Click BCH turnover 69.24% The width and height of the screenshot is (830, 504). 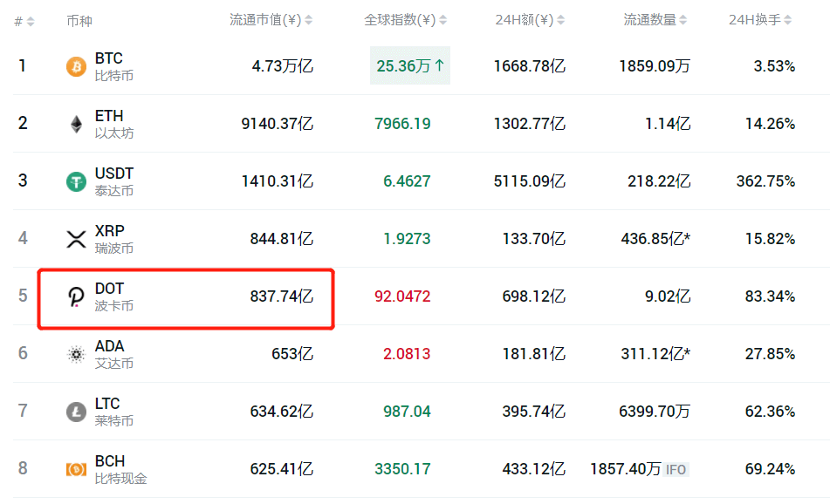pyautogui.click(x=770, y=469)
